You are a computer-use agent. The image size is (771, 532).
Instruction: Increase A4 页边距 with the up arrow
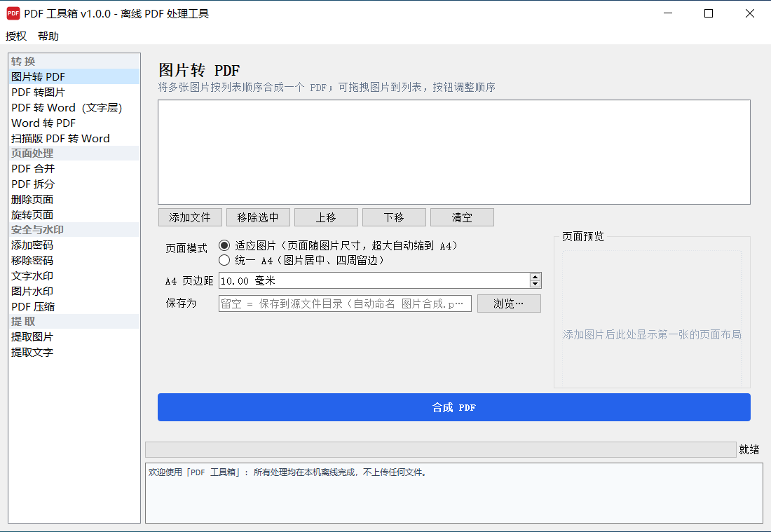tap(535, 277)
